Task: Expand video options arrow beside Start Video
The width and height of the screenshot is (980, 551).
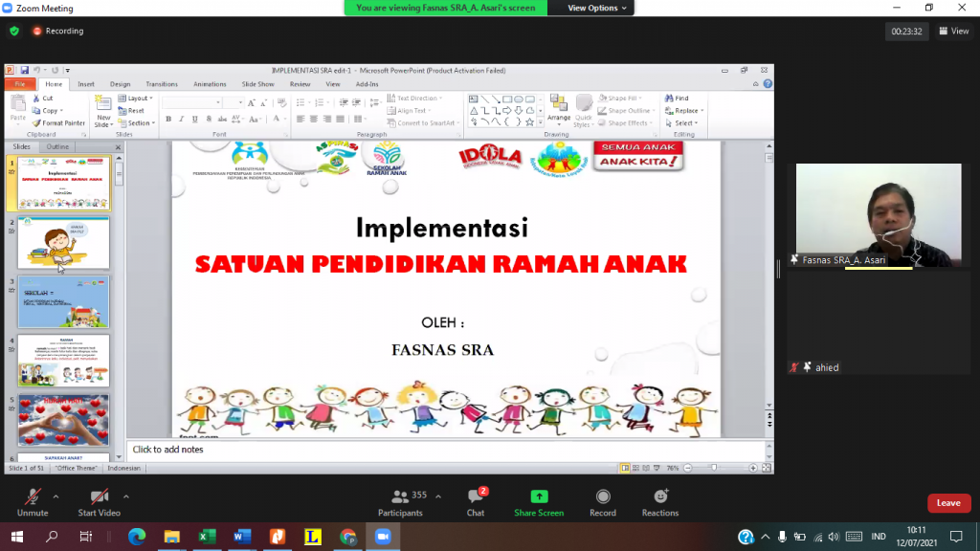Action: tap(126, 496)
